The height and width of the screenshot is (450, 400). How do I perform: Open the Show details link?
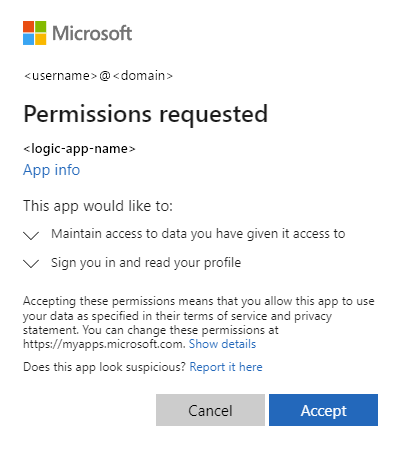click(x=222, y=344)
